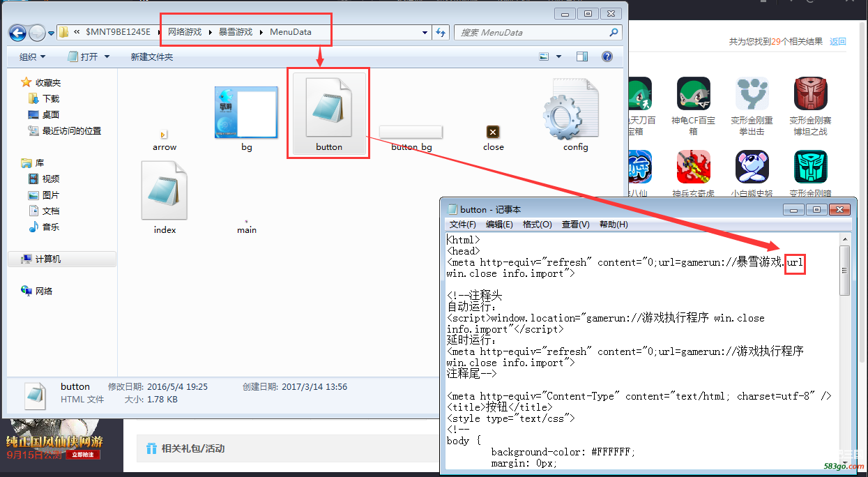Select the close image file icon

point(493,132)
